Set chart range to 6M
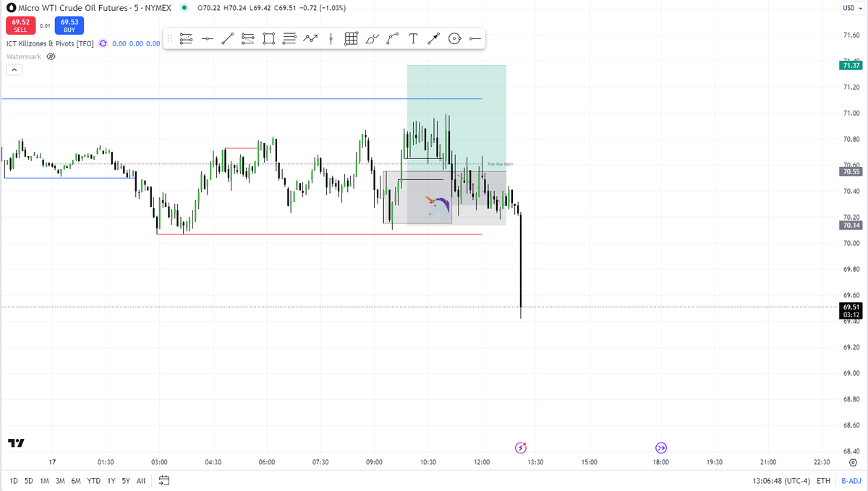 click(76, 480)
